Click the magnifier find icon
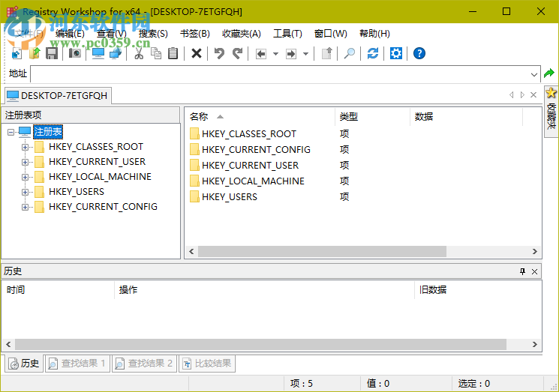The height and width of the screenshot is (392, 559). (349, 54)
